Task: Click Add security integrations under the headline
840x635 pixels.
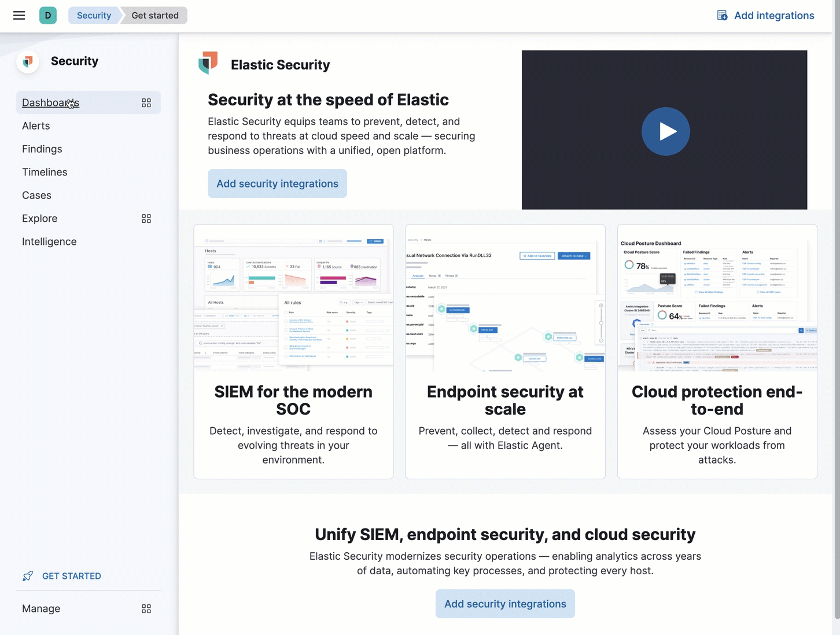Action: (278, 183)
